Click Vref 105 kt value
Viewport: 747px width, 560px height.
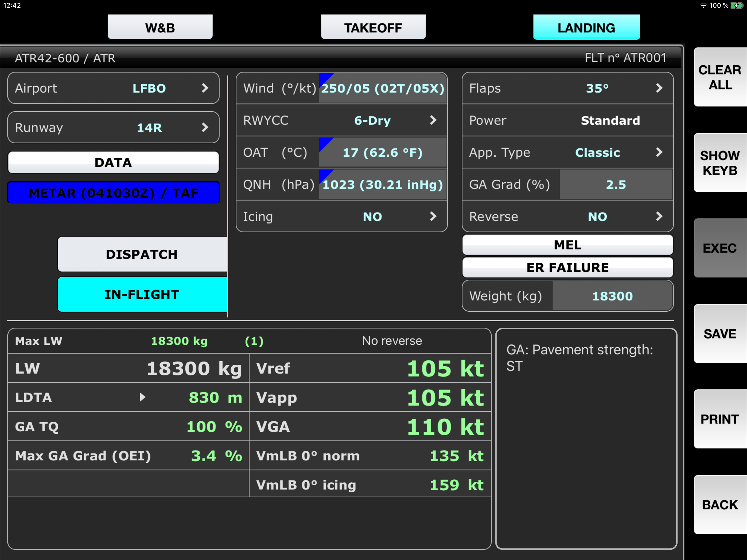click(445, 368)
